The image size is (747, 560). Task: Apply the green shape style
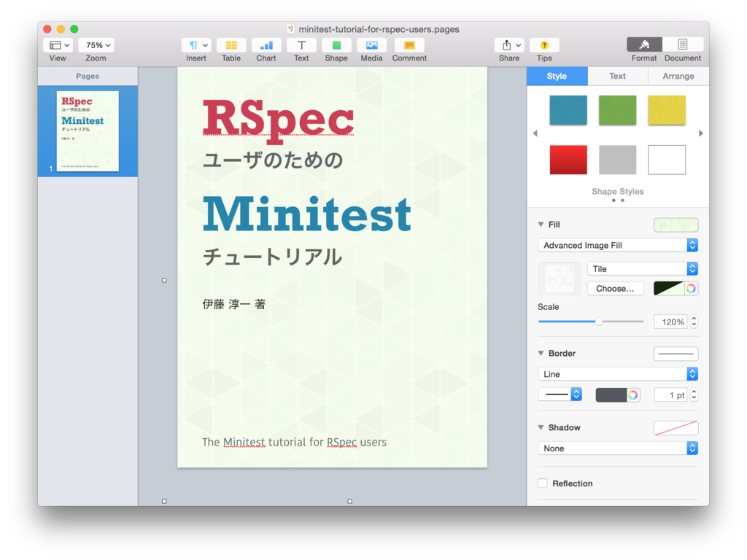(617, 110)
